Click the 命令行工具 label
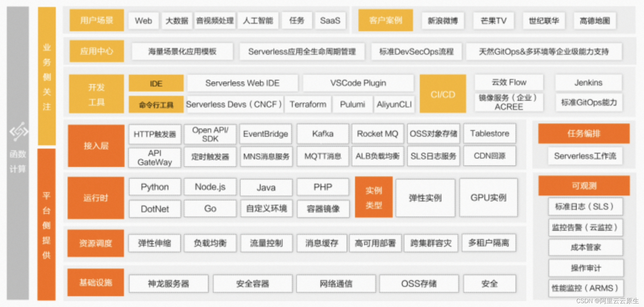 click(x=156, y=105)
